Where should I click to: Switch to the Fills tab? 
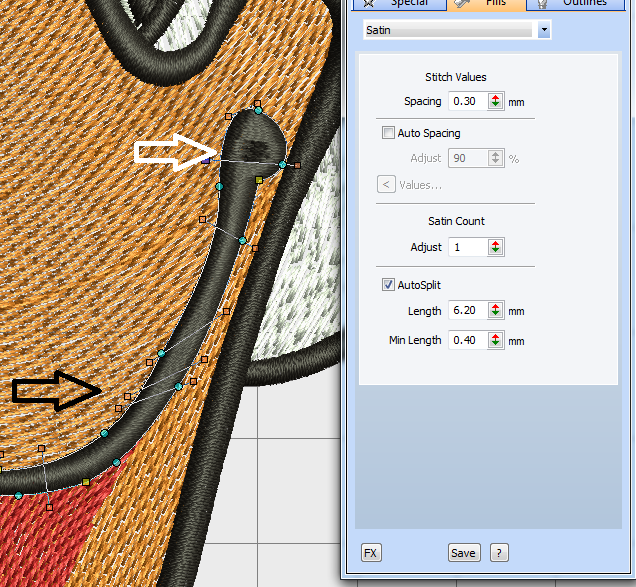tap(487, 4)
